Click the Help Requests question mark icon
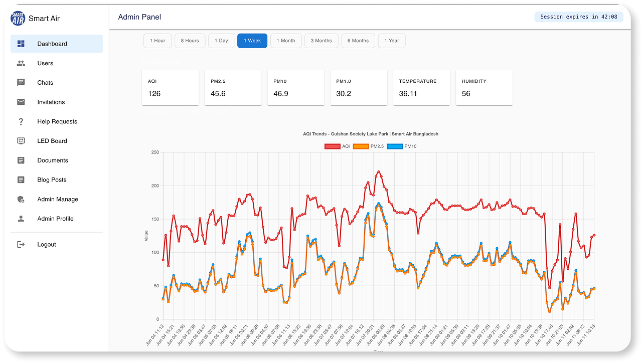The height and width of the screenshot is (364, 643). pyautogui.click(x=21, y=121)
